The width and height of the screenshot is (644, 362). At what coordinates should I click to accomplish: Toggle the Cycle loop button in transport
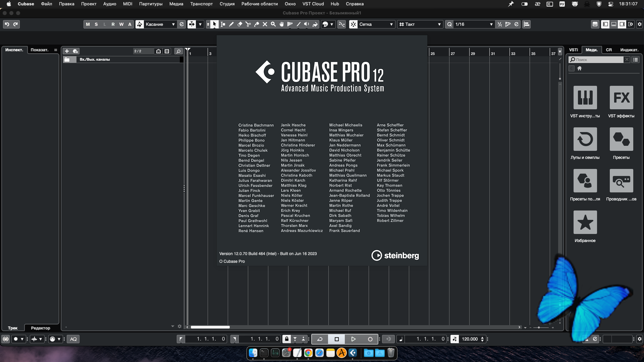pos(320,339)
